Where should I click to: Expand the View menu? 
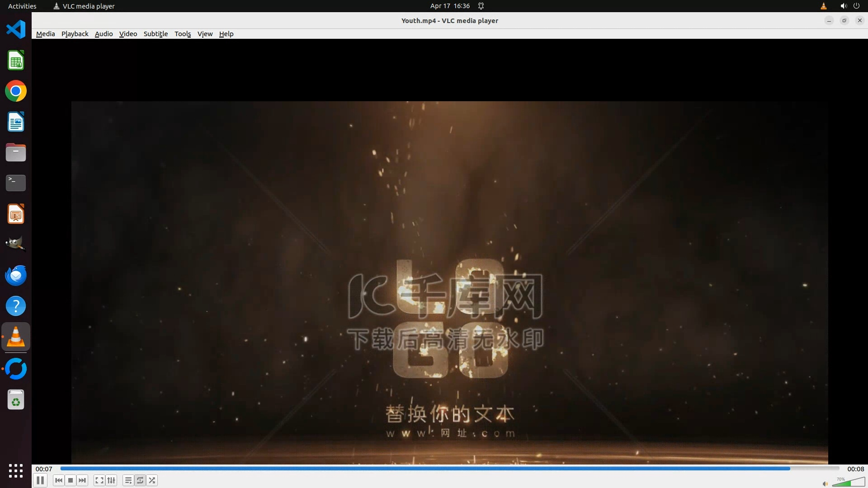point(205,34)
